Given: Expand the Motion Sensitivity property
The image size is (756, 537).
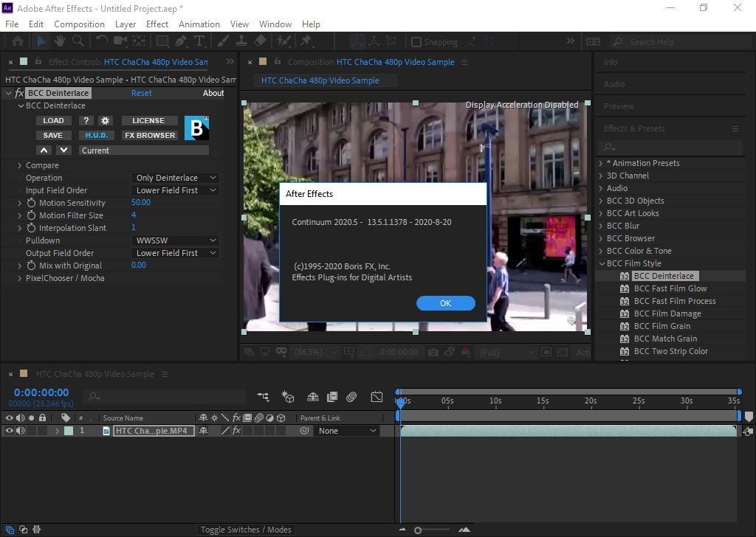Looking at the screenshot, I should pos(20,203).
